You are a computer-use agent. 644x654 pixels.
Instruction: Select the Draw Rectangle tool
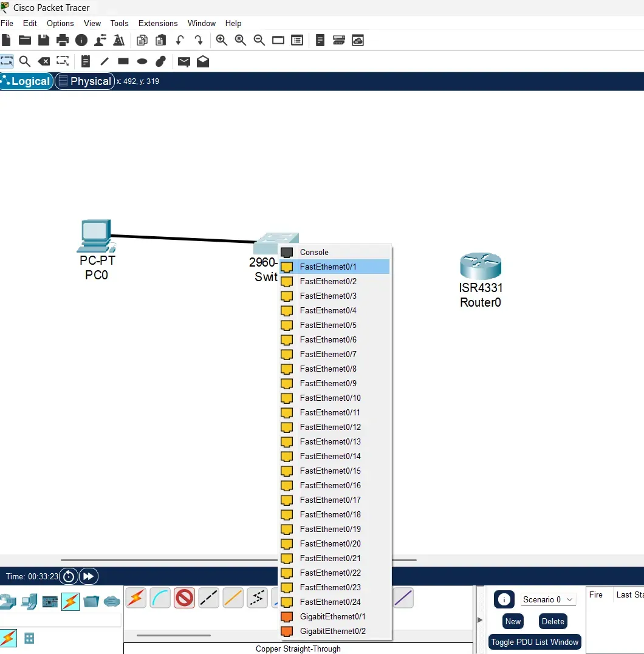pos(123,61)
